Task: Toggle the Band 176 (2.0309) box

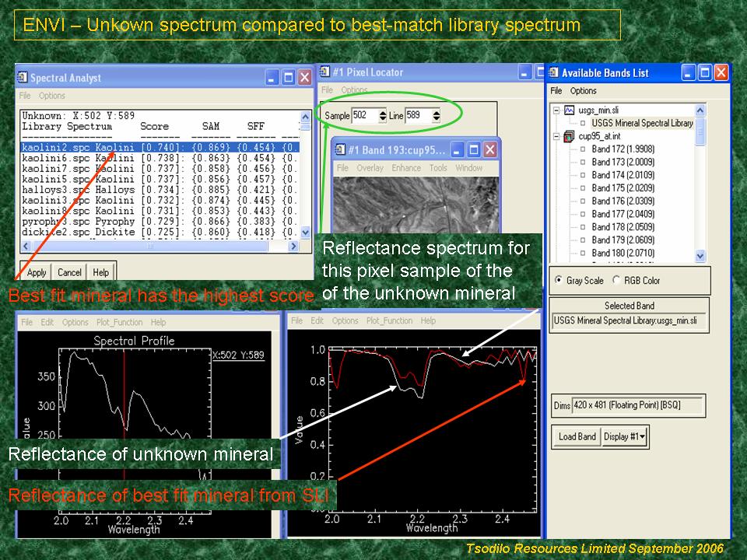Action: 582,201
